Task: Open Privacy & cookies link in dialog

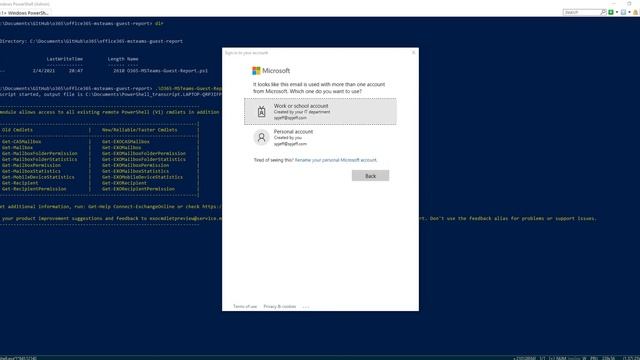Action: [280, 307]
